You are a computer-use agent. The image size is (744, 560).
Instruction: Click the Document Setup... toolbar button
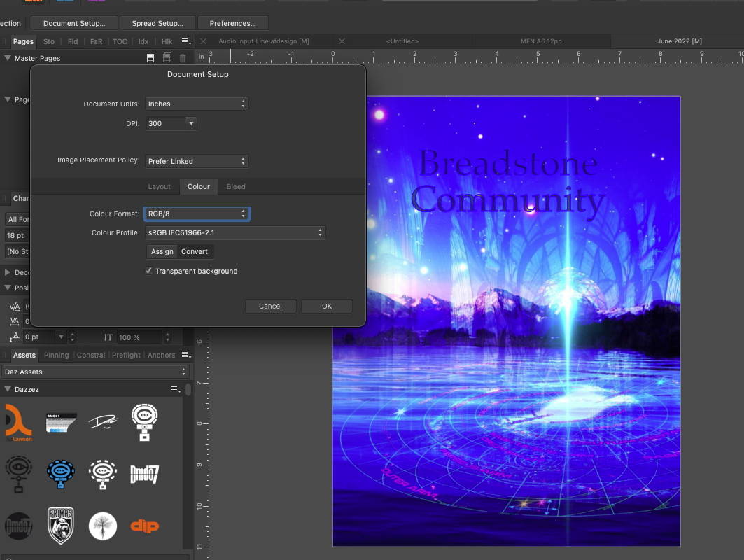pos(74,23)
